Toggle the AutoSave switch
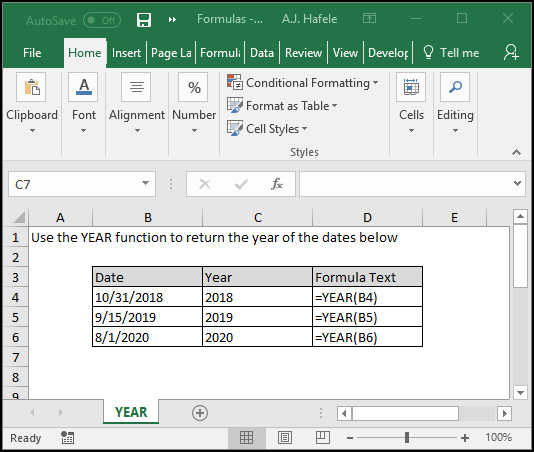This screenshot has height=452, width=534. 101,20
